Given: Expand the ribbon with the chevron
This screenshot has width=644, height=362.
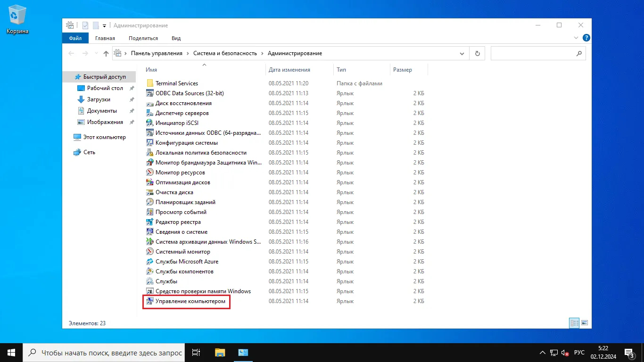Looking at the screenshot, I should [x=576, y=38].
